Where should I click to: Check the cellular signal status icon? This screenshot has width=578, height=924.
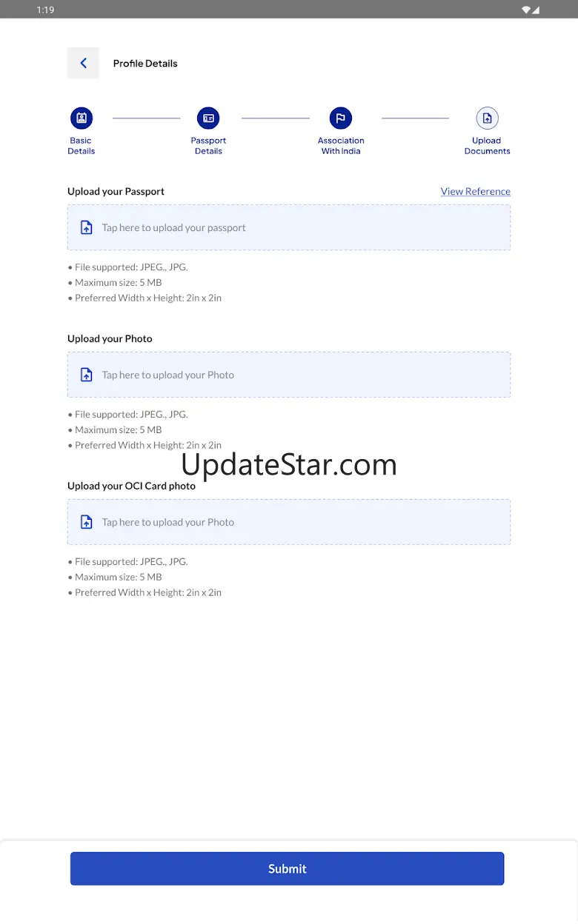click(x=536, y=10)
